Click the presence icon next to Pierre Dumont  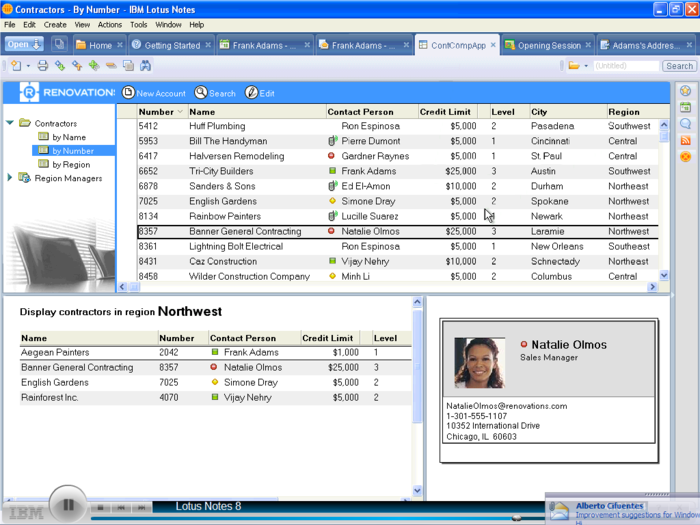(x=332, y=141)
